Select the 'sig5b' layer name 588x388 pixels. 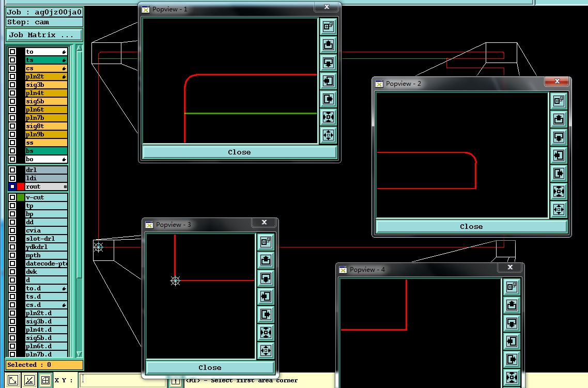click(46, 101)
